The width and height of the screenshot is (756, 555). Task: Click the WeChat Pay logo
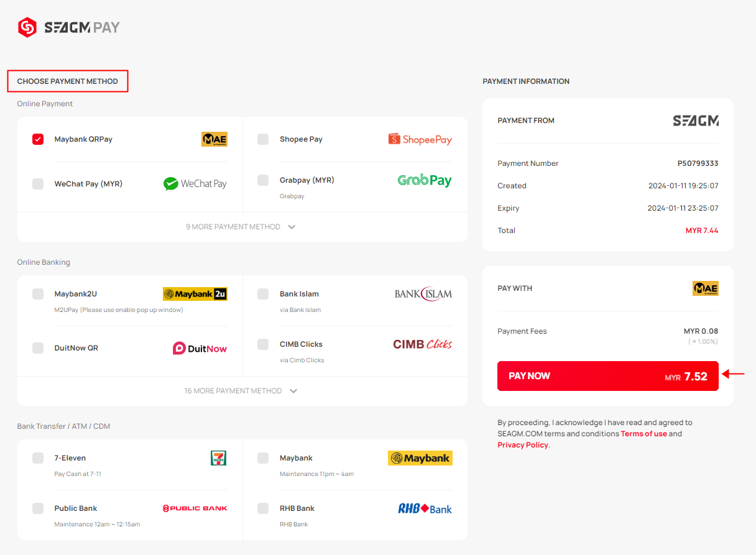tap(195, 184)
